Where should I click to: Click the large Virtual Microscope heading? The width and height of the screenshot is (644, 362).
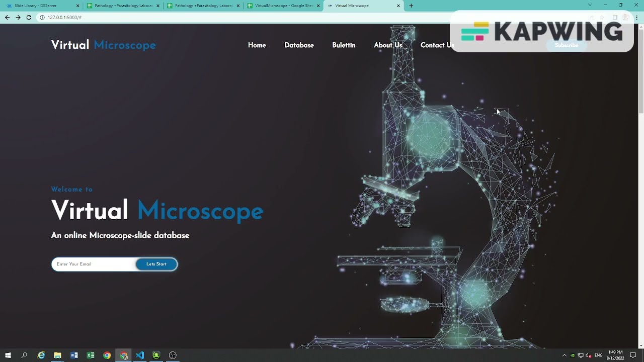point(157,210)
